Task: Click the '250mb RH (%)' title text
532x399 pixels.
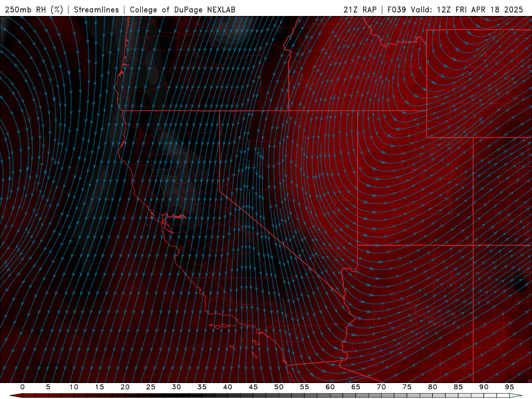Action: pos(35,9)
